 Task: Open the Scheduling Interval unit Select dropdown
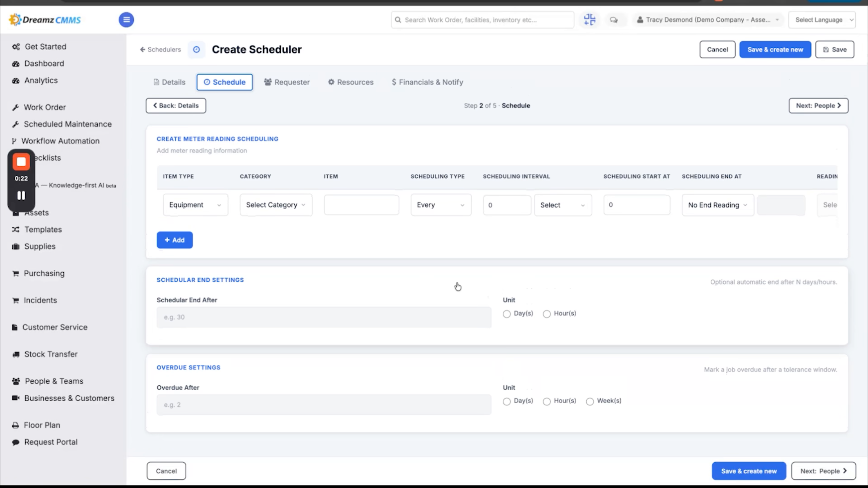563,205
